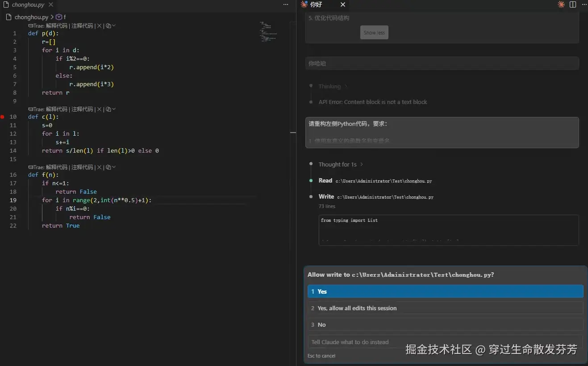This screenshot has height=366, width=588.
Task: Remove the red breakpoint on line 10
Action: [2, 117]
